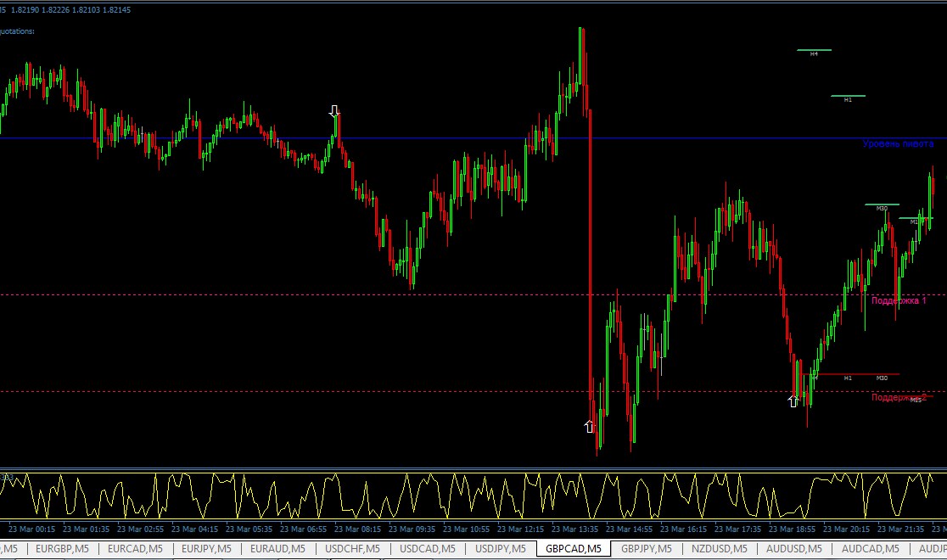This screenshot has height=560, width=947.
Task: Switch to the EURGBP,M5 chart tab
Action: tap(62, 548)
